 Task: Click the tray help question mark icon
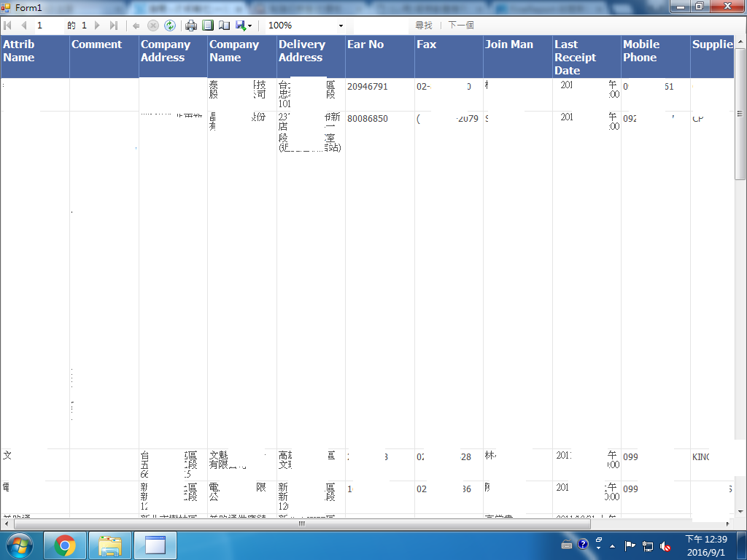coord(583,544)
